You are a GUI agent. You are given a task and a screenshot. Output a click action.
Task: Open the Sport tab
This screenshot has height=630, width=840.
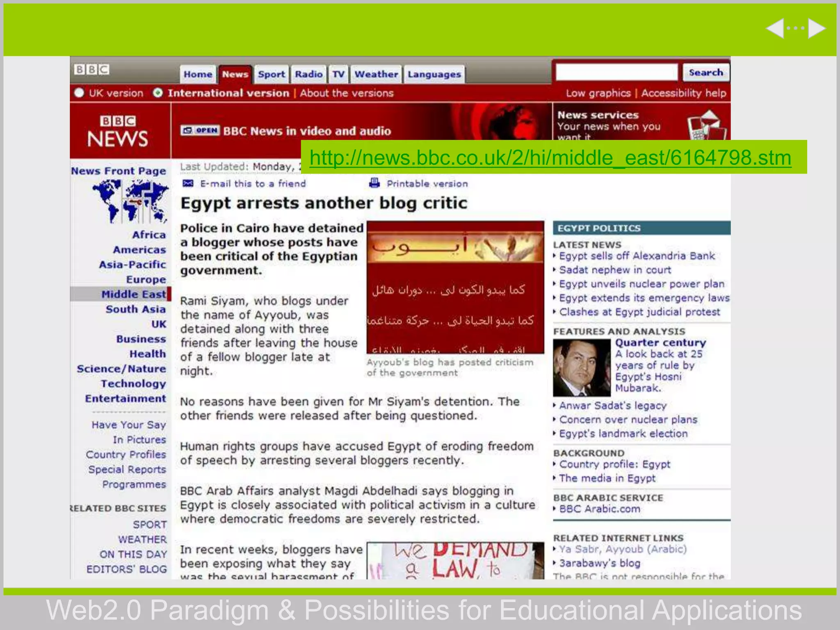point(271,74)
